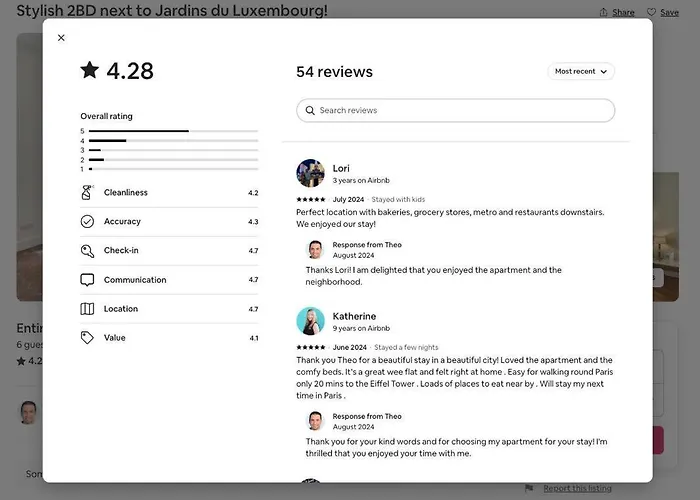
Task: Click '9 years on Airbnb' under Katherine
Action: coord(361,328)
